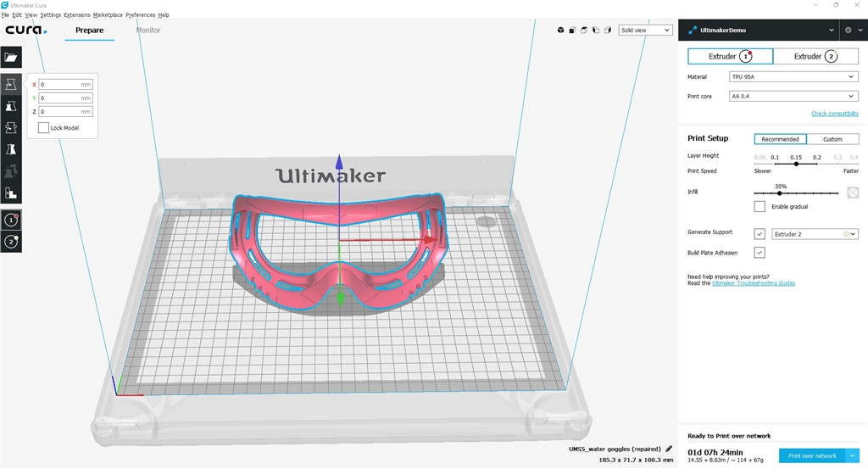The image size is (868, 469).
Task: Toggle the Lock Model checkbox
Action: [43, 128]
